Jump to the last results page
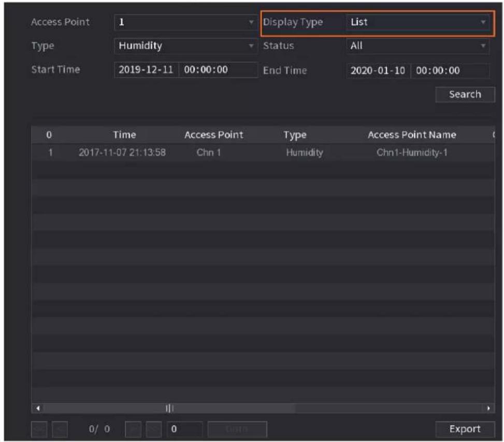 click(154, 429)
